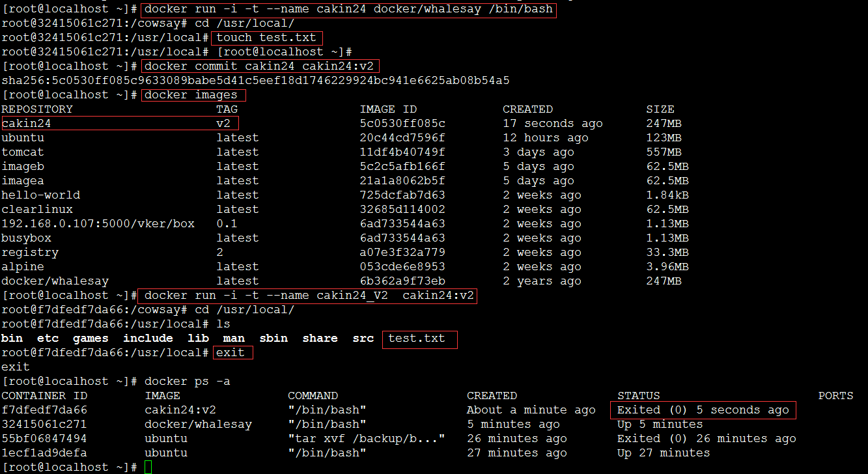The width and height of the screenshot is (868, 474).
Task: Click the 'docker ps -a' command
Action: click(x=188, y=382)
